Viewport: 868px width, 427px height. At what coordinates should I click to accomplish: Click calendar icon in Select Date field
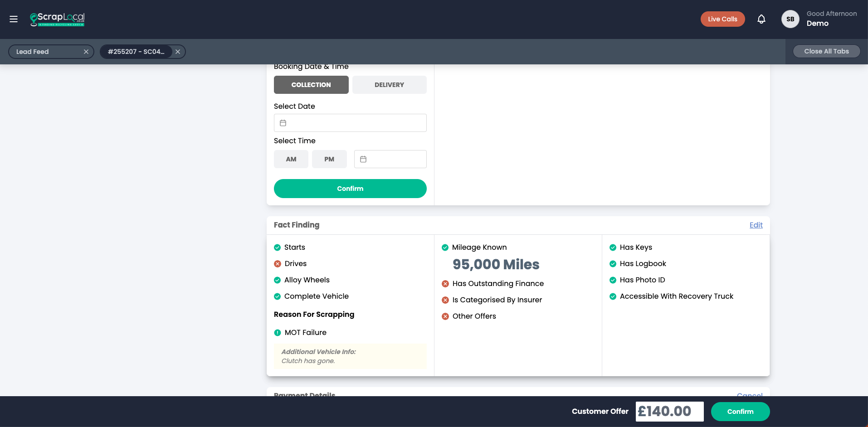tap(283, 123)
